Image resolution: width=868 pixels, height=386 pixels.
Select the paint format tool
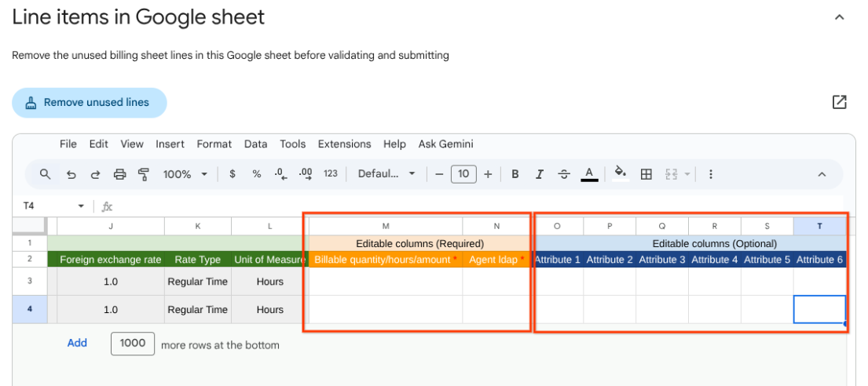click(x=144, y=174)
